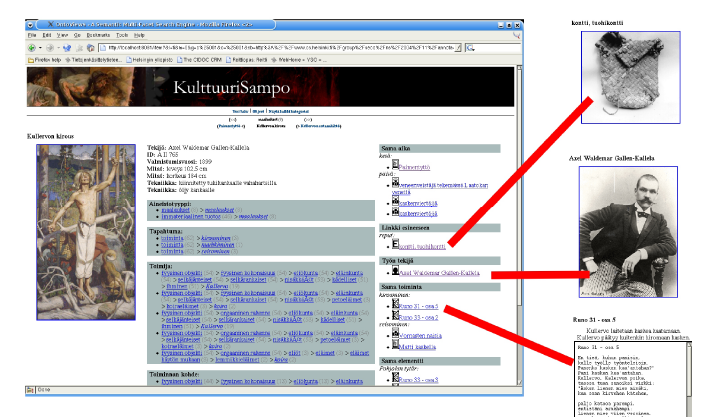
Task: Click the Kullervon kirous painting thumbnail
Action: point(86,232)
